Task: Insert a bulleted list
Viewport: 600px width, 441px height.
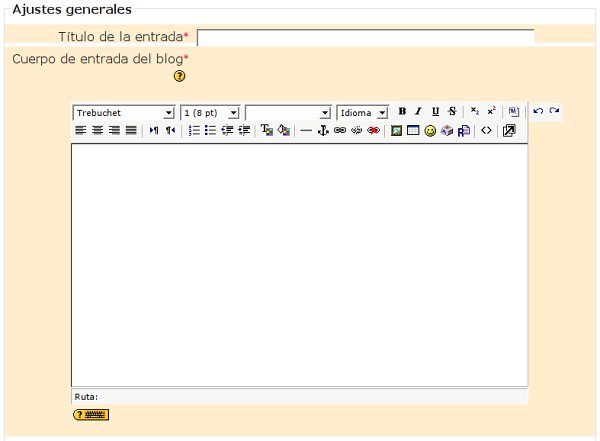Action: pyautogui.click(x=210, y=131)
